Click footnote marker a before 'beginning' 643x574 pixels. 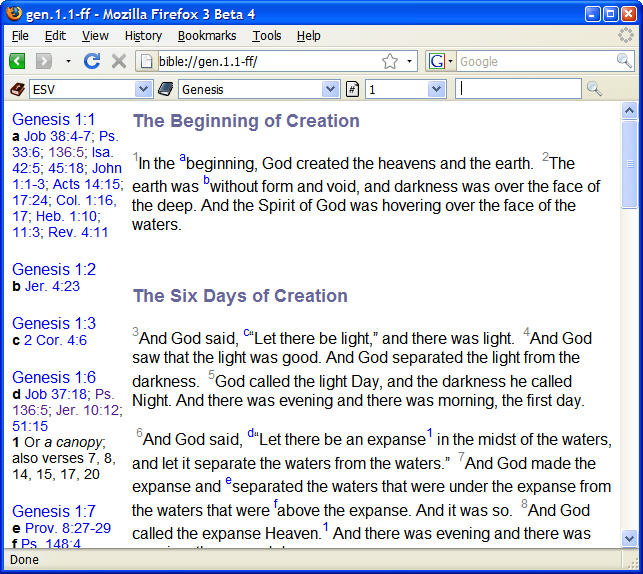point(182,158)
